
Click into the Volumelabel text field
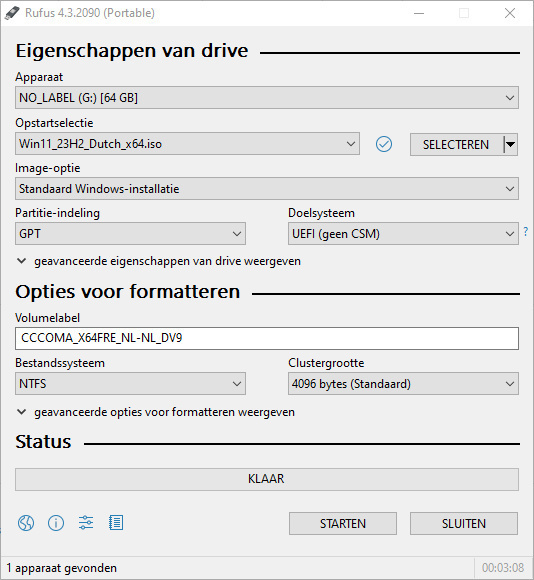pyautogui.click(x=267, y=338)
